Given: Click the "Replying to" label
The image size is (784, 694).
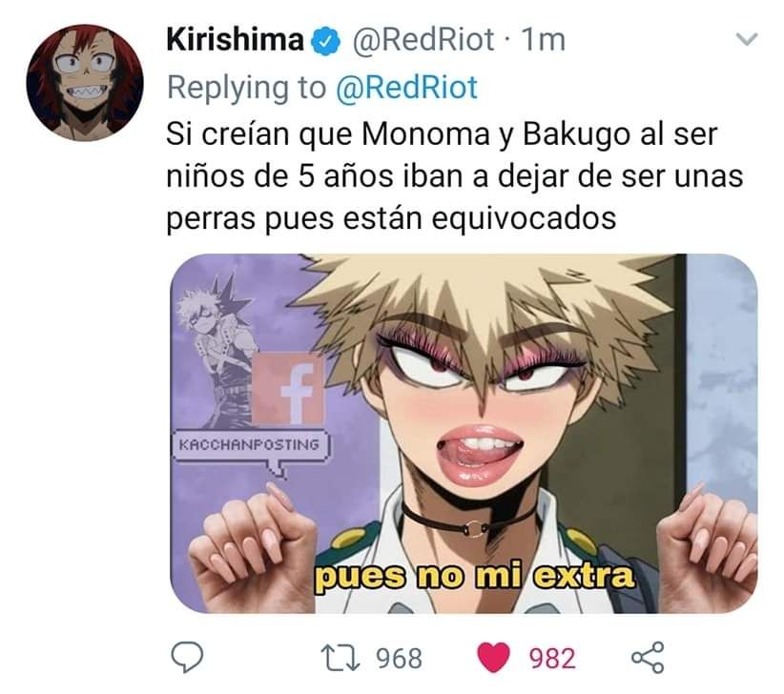Looking at the screenshot, I should pyautogui.click(x=246, y=88).
